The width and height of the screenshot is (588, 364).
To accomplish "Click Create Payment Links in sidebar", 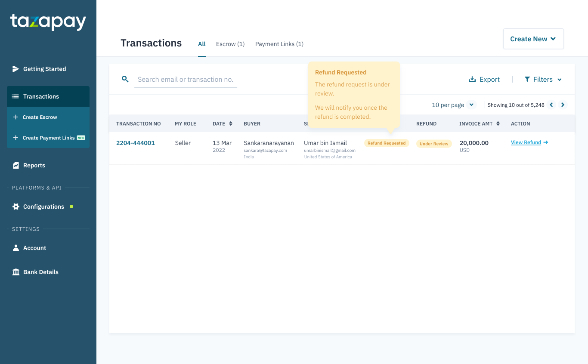I will point(48,138).
